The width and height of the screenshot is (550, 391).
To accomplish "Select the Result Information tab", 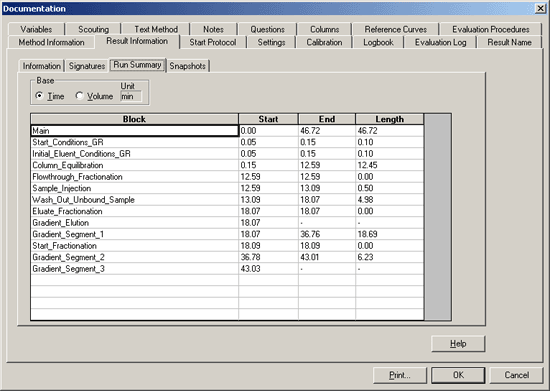I will (x=137, y=41).
